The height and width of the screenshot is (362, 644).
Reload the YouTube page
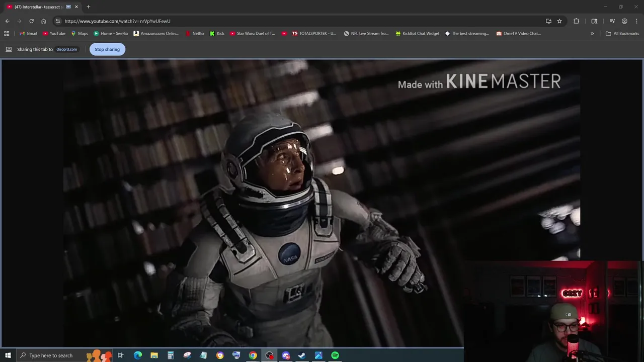point(31,21)
